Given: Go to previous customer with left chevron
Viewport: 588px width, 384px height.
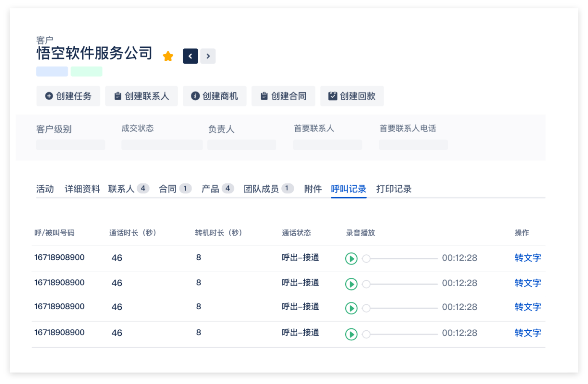Looking at the screenshot, I should point(190,56).
